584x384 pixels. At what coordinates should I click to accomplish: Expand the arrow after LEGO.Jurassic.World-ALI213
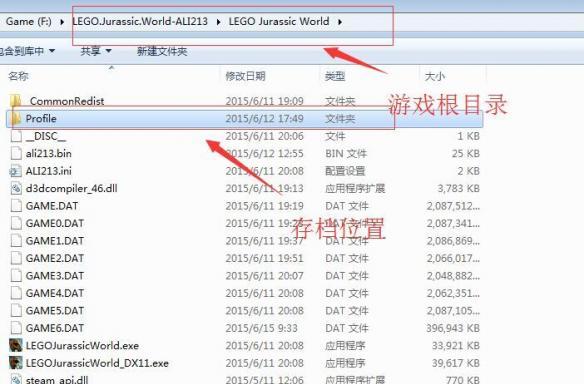[218, 22]
